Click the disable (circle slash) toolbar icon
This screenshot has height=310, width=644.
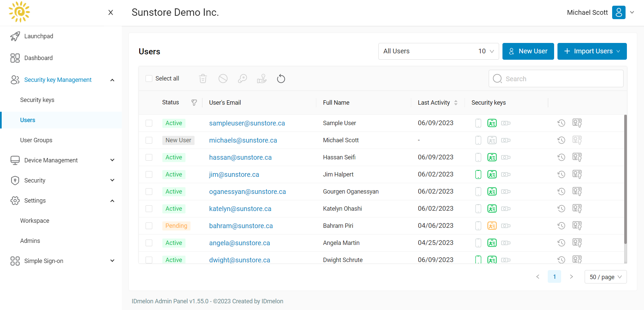(223, 79)
